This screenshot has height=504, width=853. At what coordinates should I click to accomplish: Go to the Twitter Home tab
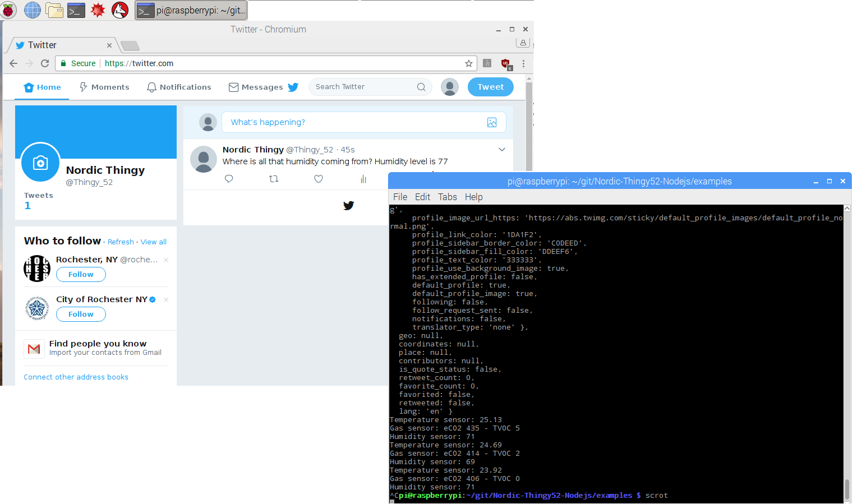(42, 87)
